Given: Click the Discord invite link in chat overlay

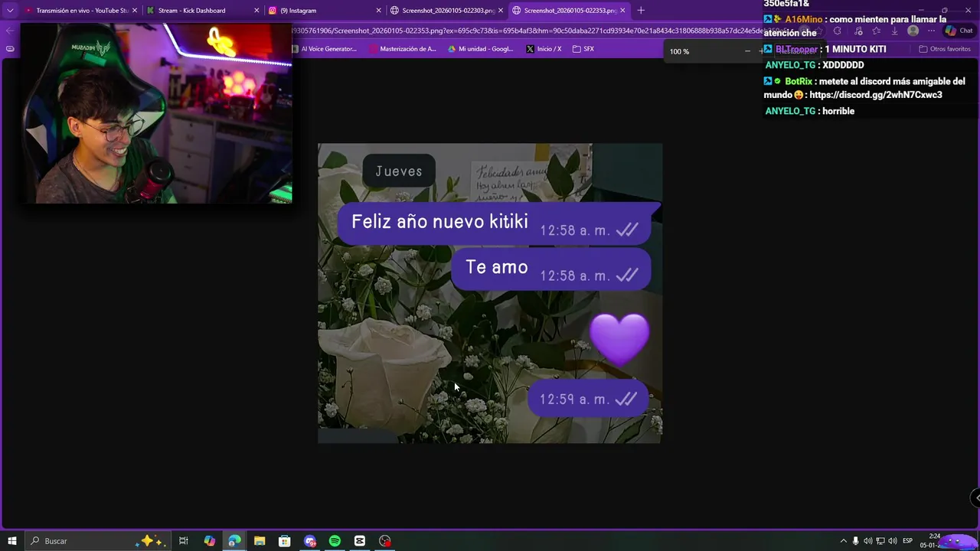Looking at the screenshot, I should pos(875,95).
